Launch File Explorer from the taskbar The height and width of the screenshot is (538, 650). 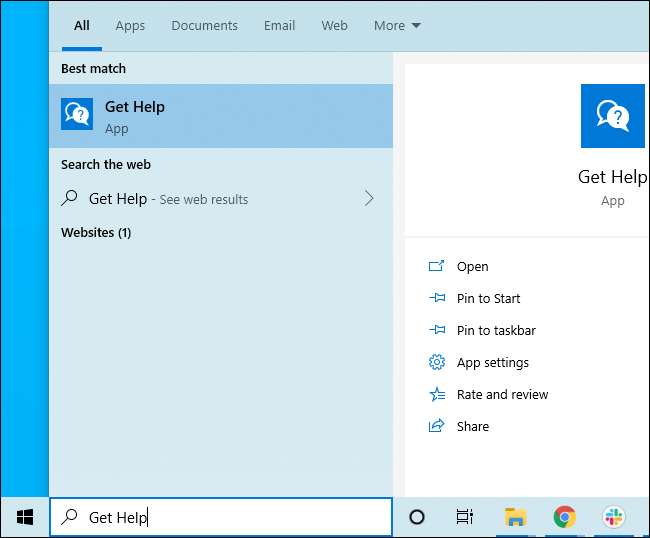click(515, 517)
